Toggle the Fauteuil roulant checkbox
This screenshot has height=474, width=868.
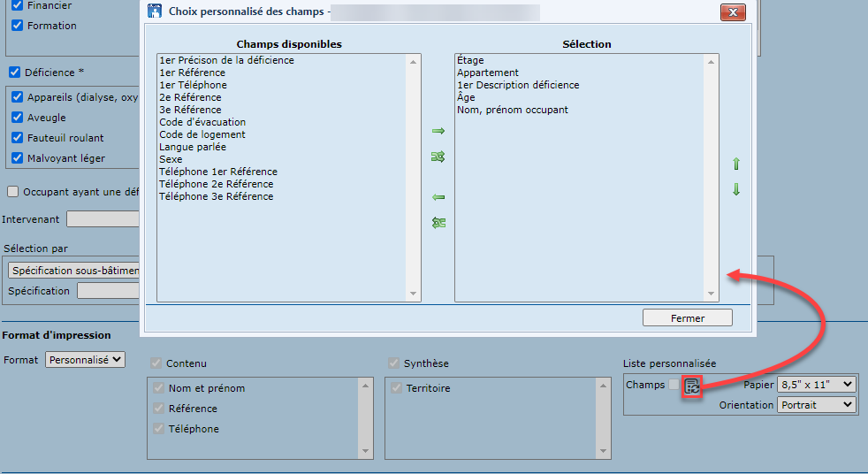point(17,138)
